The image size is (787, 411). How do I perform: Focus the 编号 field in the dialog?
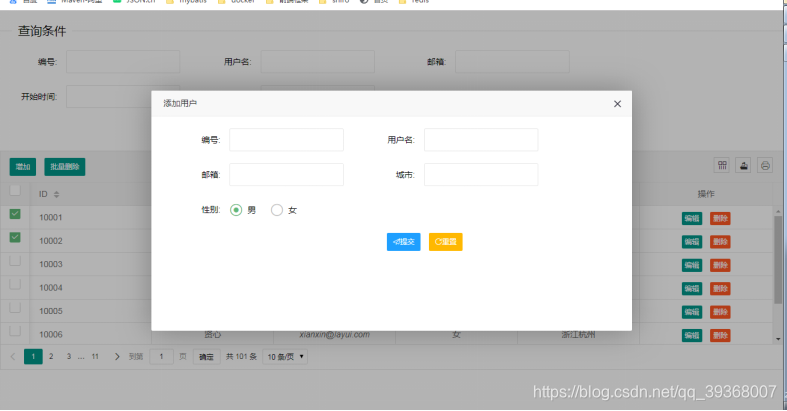tap(287, 140)
